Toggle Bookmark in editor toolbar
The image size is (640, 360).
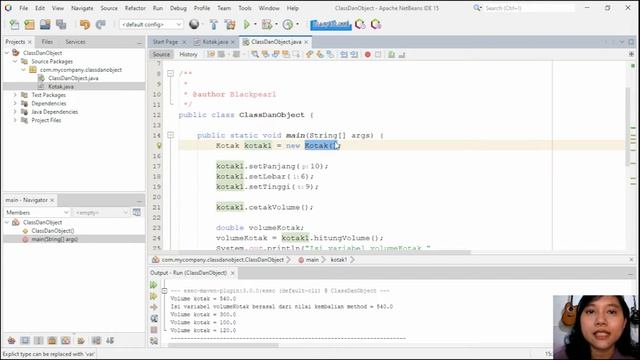tap(330, 54)
